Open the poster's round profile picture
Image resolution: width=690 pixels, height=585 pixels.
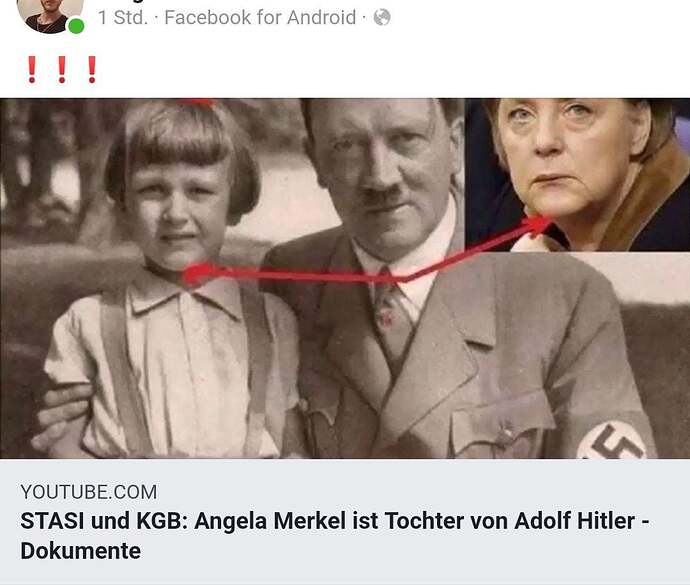coord(50,15)
